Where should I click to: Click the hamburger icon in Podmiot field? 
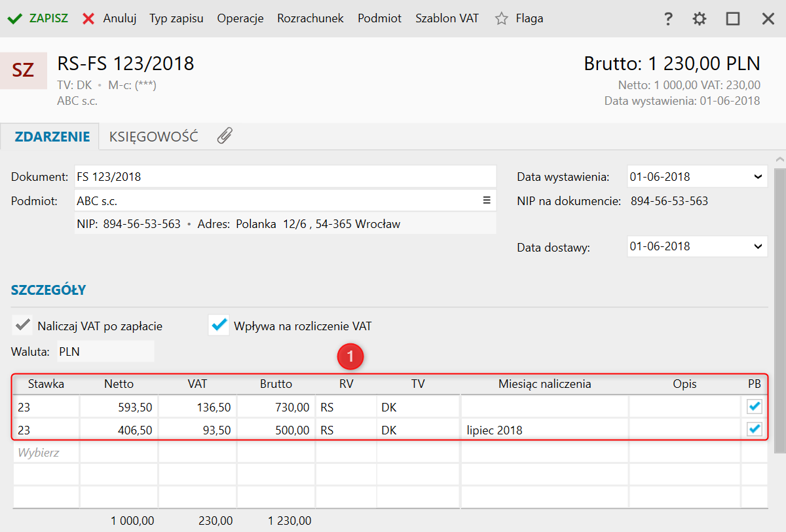pyautogui.click(x=487, y=200)
